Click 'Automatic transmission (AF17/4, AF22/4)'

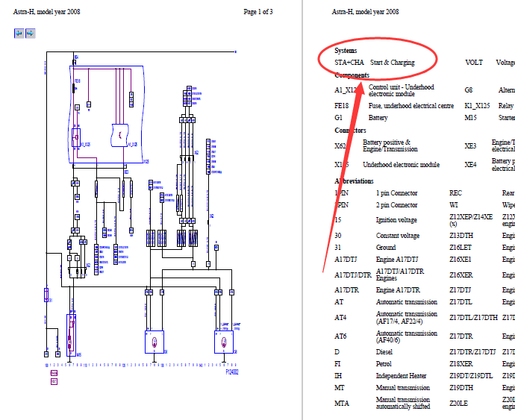tap(407, 318)
